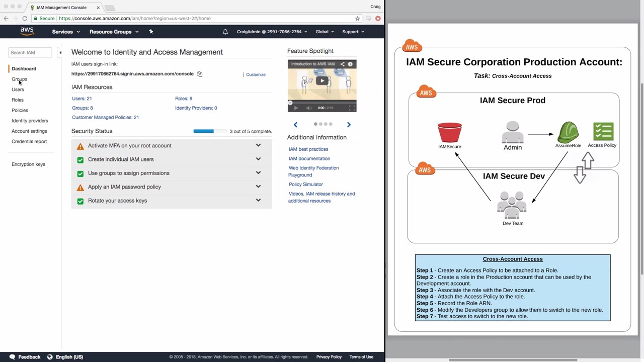The height and width of the screenshot is (362, 644).
Task: Open the notifications bell
Action: pyautogui.click(x=225, y=32)
